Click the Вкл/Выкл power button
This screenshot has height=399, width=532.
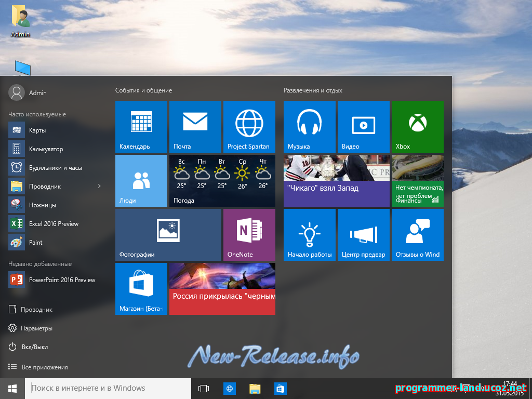point(28,347)
